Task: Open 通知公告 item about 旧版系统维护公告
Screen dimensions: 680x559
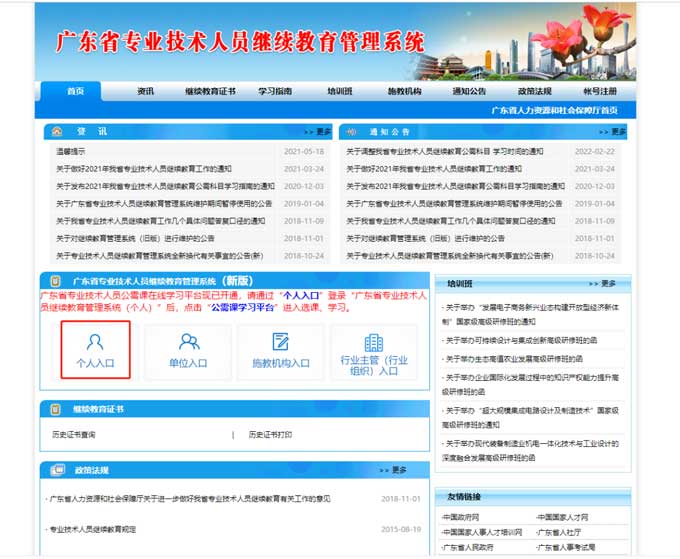Action: pyautogui.click(x=425, y=238)
